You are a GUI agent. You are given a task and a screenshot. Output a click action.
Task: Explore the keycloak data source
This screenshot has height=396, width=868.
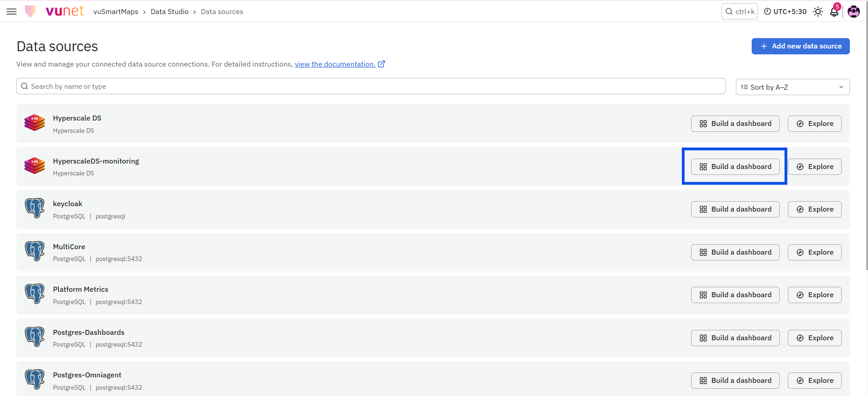coord(815,209)
